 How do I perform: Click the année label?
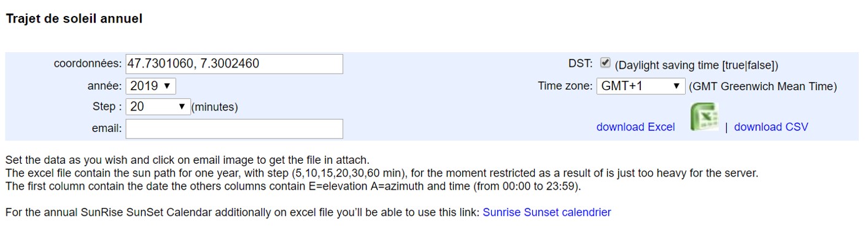tap(105, 86)
